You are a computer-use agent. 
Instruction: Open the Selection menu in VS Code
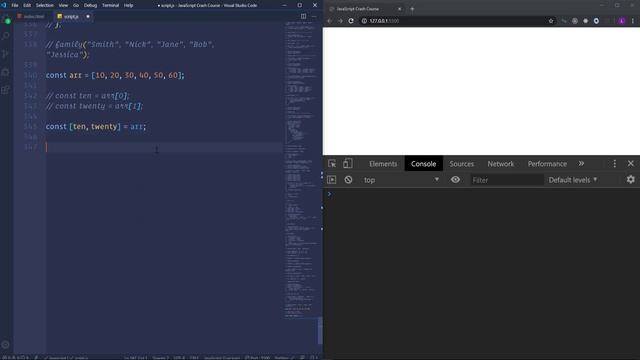click(x=44, y=5)
